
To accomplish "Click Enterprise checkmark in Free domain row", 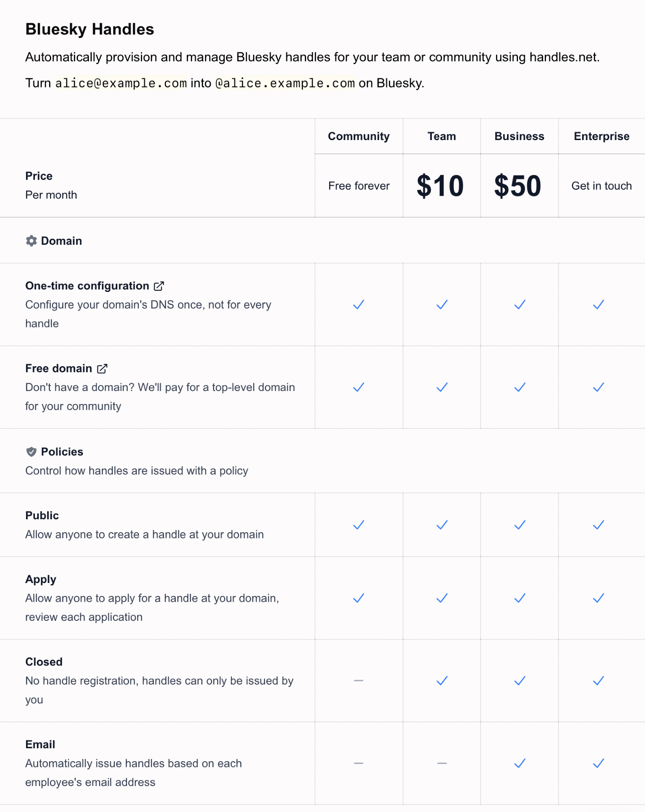I will click(x=598, y=387).
